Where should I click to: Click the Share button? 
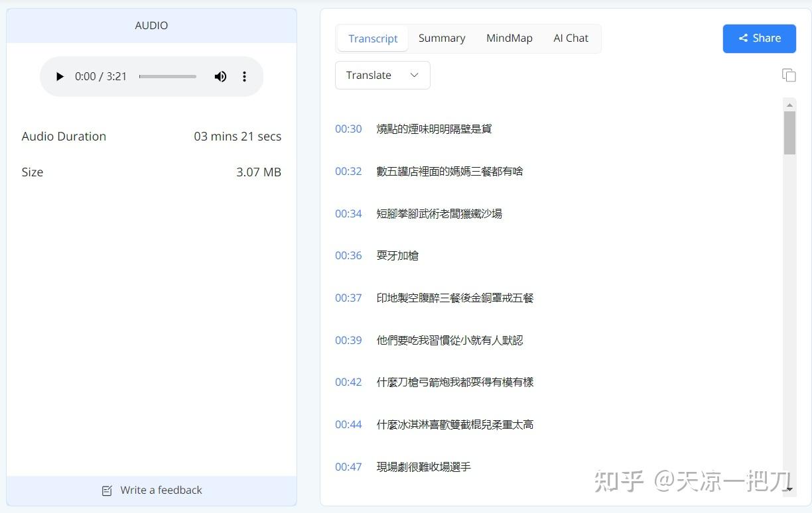(760, 38)
